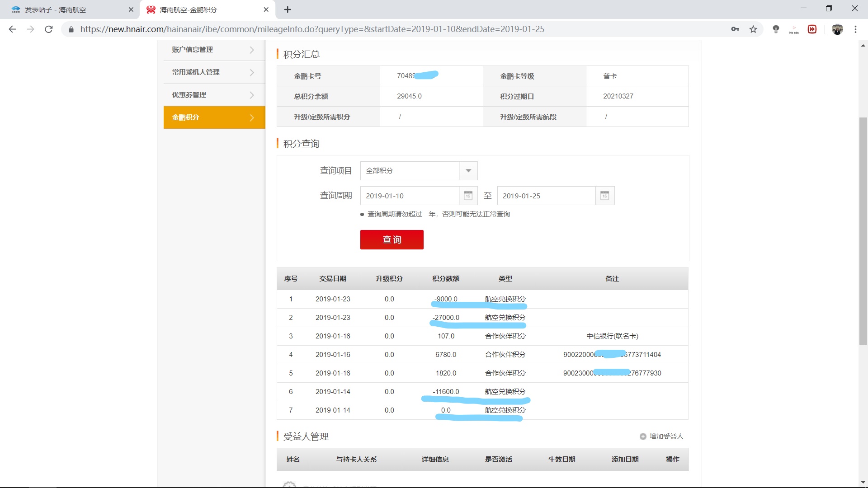Click scrollbar up arrow

click(x=863, y=45)
